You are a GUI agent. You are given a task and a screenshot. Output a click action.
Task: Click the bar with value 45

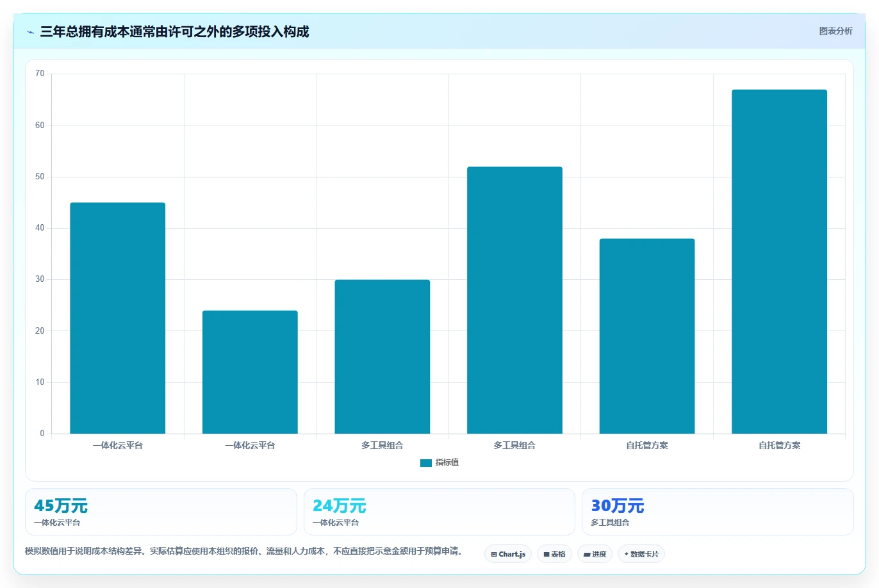pos(118,318)
